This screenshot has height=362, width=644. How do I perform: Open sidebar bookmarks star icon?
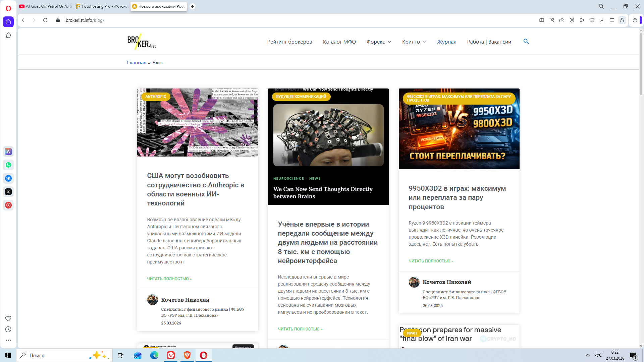click(x=8, y=35)
